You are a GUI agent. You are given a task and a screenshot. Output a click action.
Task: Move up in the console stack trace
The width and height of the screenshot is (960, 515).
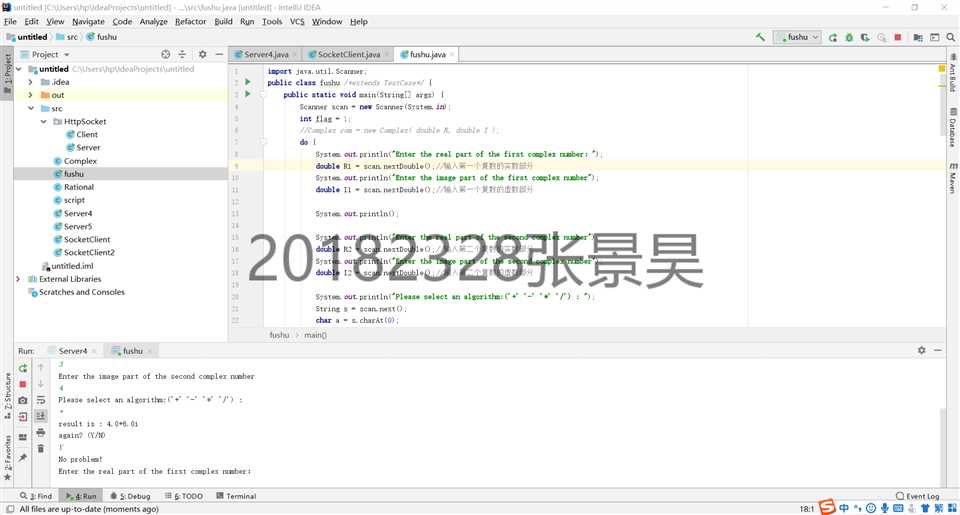(40, 367)
